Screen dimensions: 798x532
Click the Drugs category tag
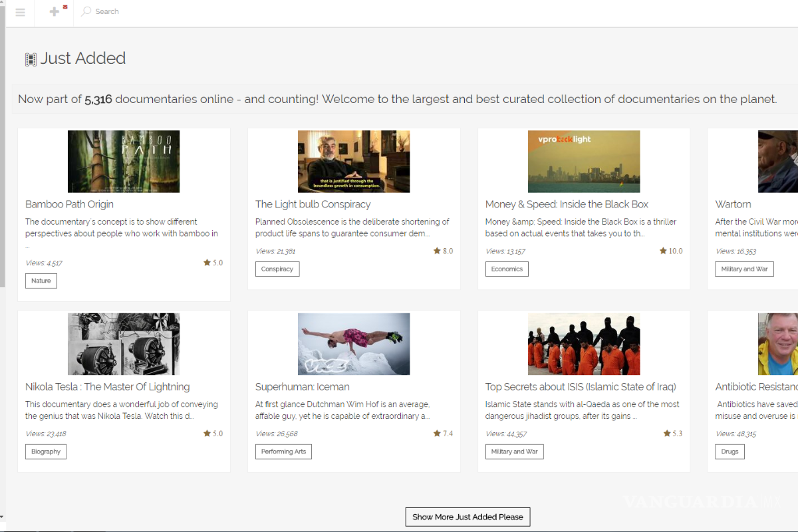coord(730,452)
